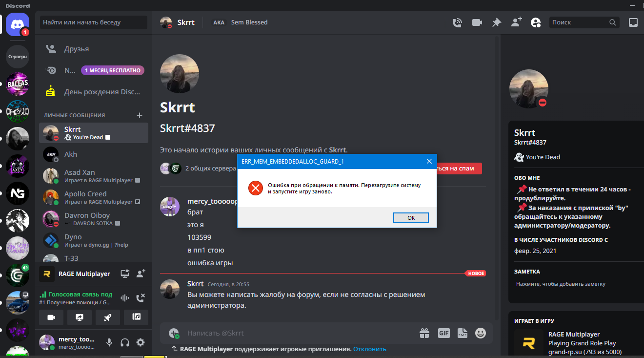Start a video call in header
This screenshot has height=358, width=644.
tap(477, 22)
